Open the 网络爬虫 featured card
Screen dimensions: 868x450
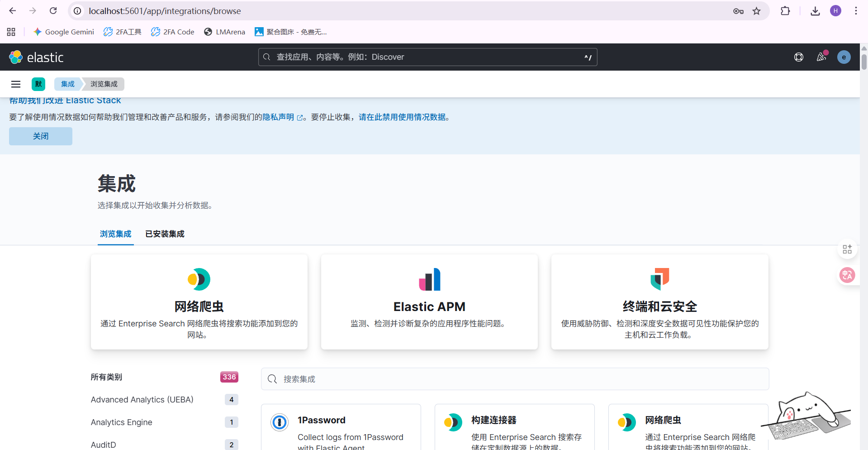point(199,302)
